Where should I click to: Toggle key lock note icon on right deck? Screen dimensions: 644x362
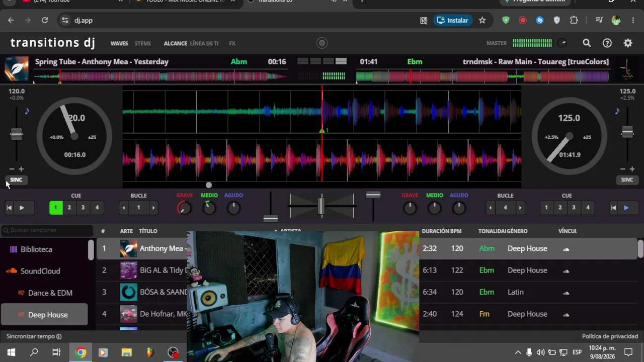[x=617, y=111]
